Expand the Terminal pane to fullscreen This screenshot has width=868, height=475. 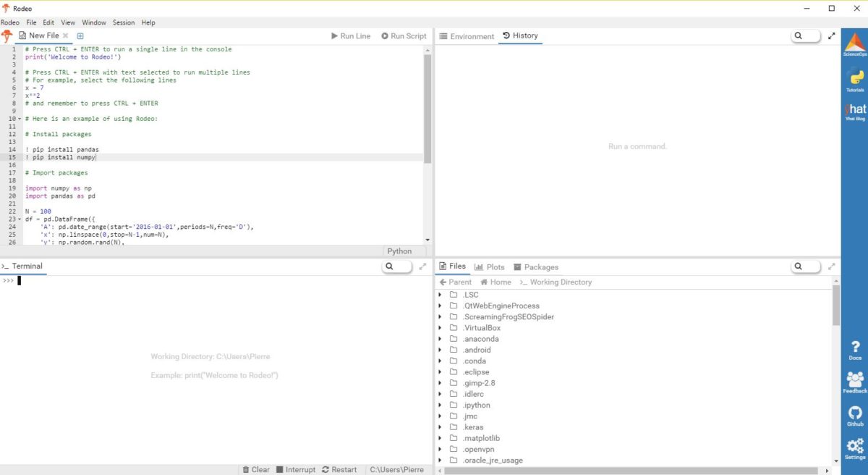422,266
